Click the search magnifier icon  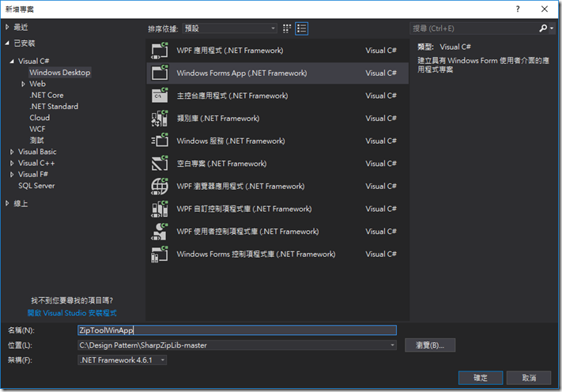(x=543, y=28)
